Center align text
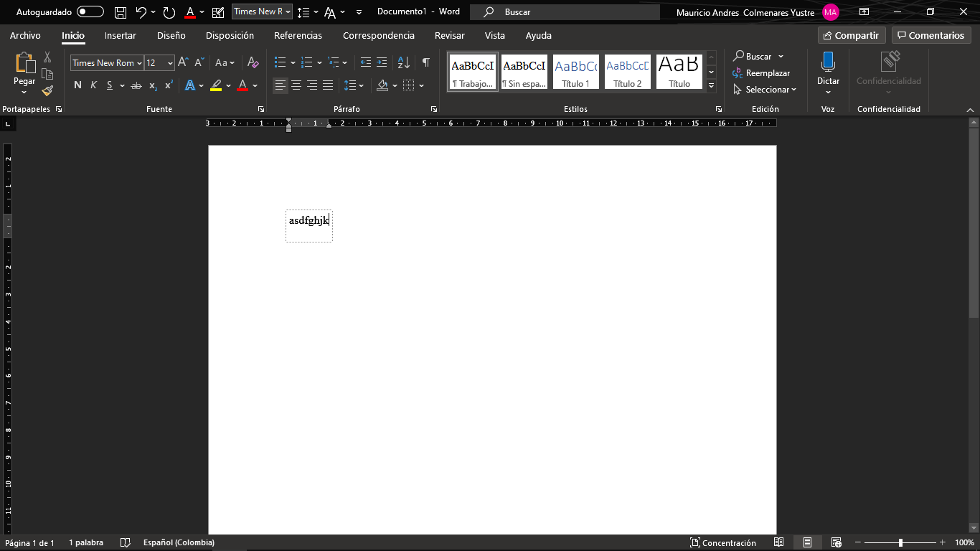The image size is (980, 551). click(296, 85)
